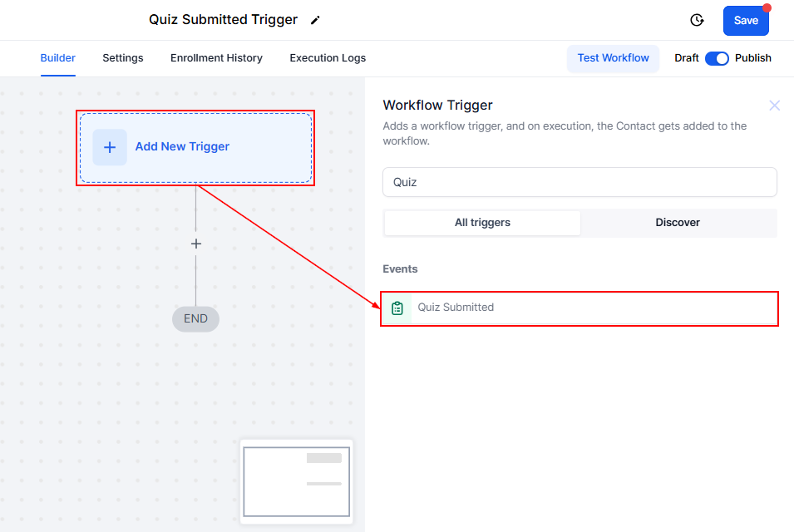Click the Add New Trigger card
Viewport: 794px width, 532px height.
coord(195,147)
